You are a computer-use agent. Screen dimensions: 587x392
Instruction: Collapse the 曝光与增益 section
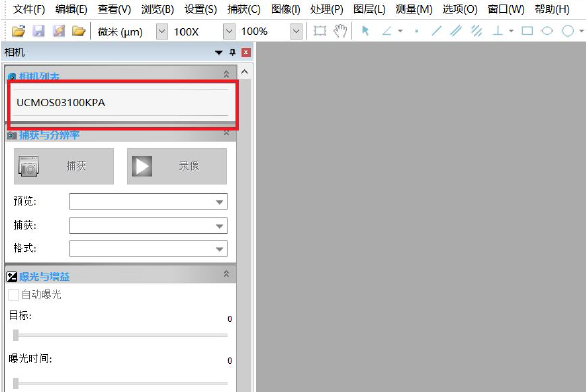click(226, 274)
